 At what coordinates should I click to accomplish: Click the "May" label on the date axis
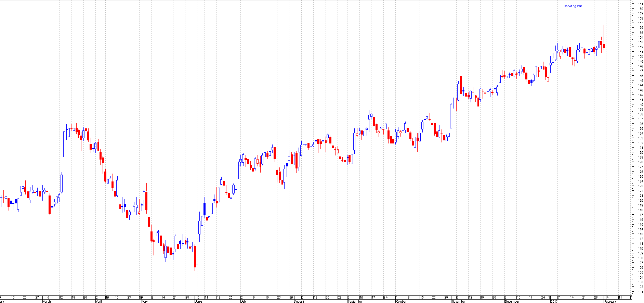pos(145,301)
